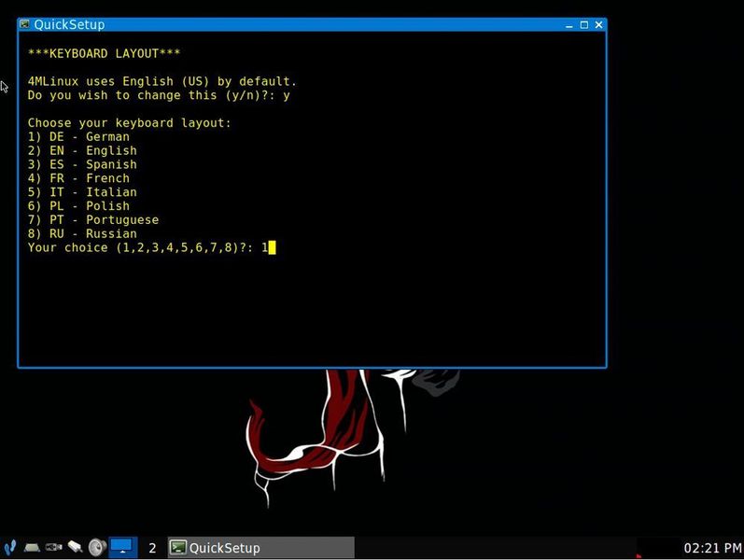Click the yellow terminal cursor block
The image size is (744, 560).
tap(272, 247)
